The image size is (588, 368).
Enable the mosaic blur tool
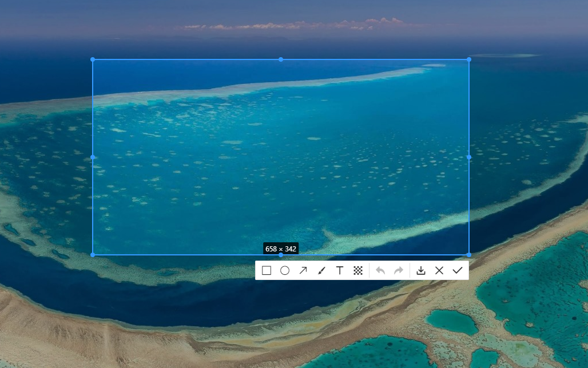point(358,270)
